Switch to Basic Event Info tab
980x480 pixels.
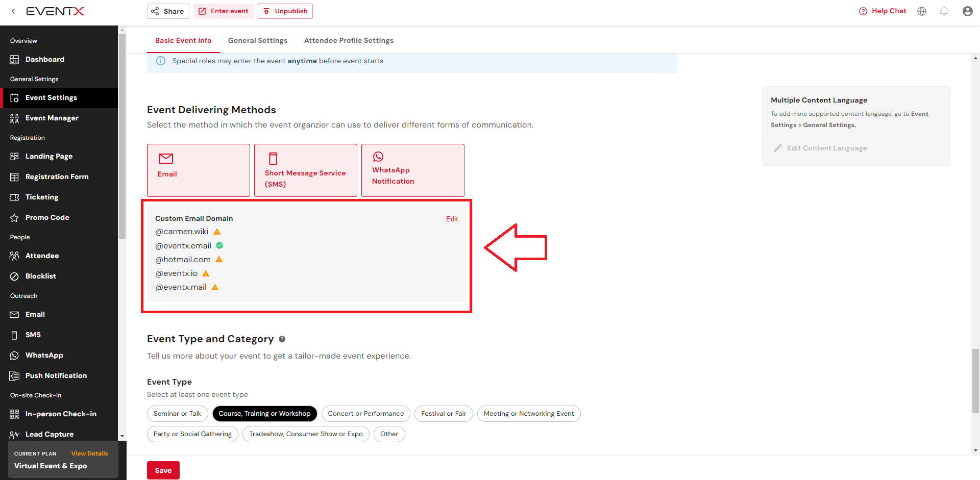click(183, 40)
